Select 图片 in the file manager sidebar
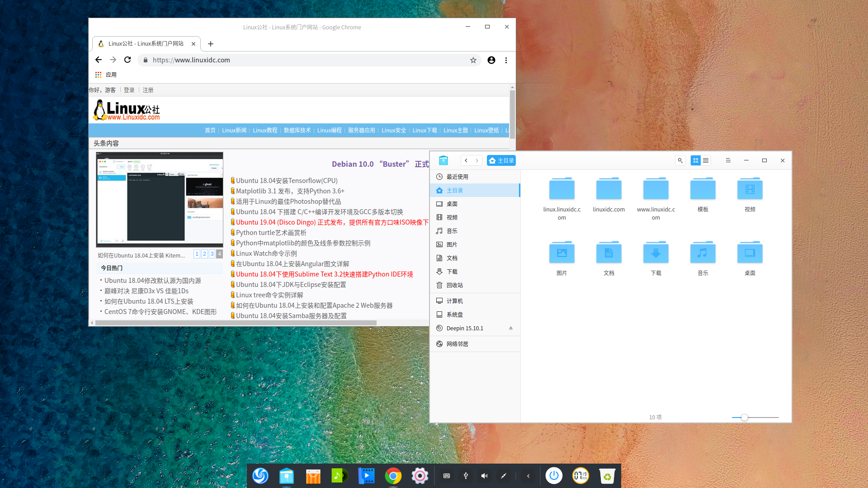The height and width of the screenshot is (488, 868). 475,244
